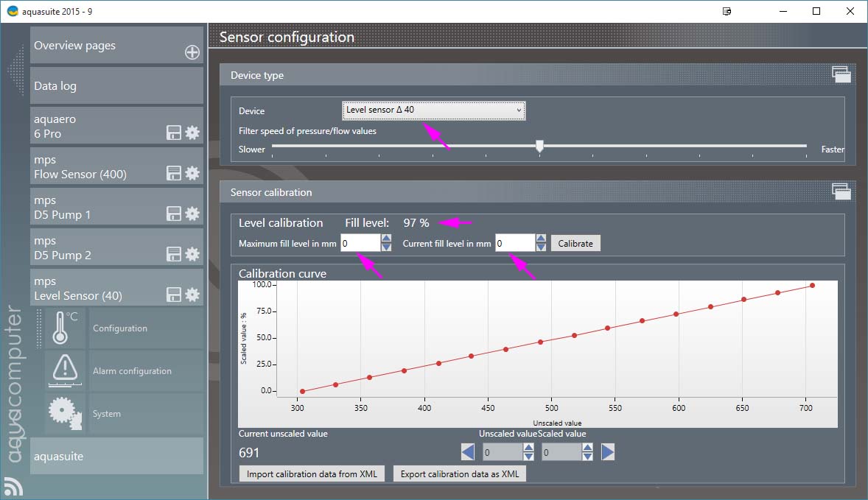Collapse the Device type panel
The width and height of the screenshot is (868, 500).
point(841,73)
